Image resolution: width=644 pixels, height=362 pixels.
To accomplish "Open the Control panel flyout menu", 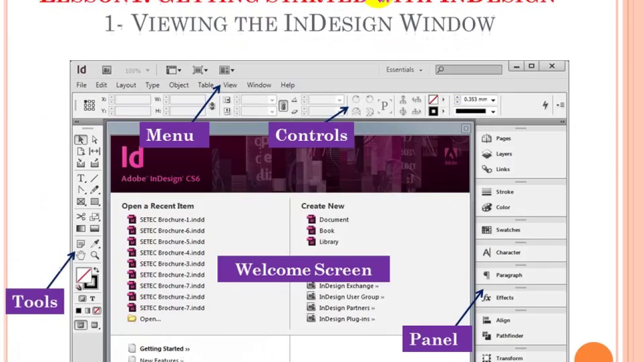I will (560, 105).
